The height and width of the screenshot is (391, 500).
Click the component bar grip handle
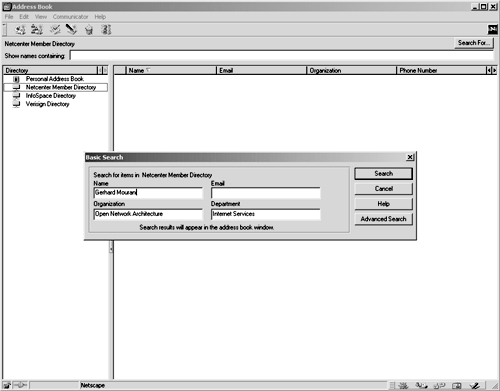coord(392,386)
